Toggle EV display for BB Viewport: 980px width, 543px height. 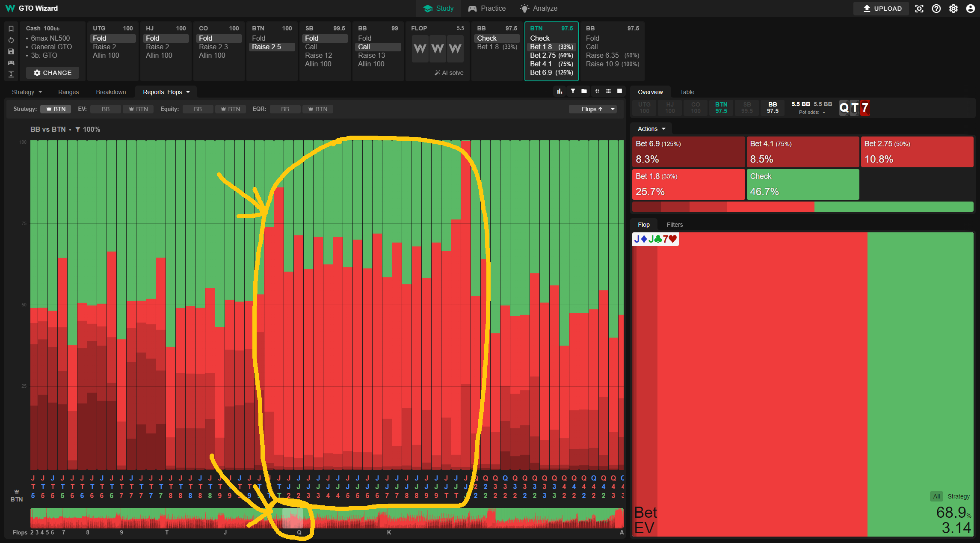click(105, 109)
